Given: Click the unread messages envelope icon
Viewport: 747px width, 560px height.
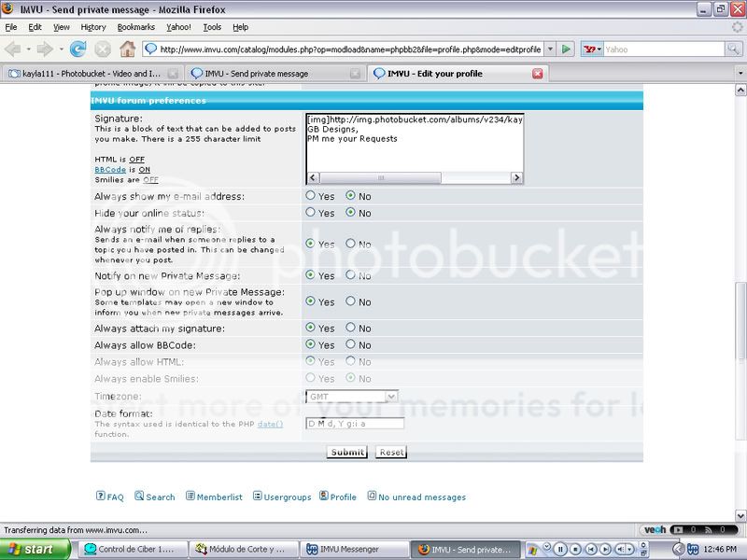Looking at the screenshot, I should coord(372,497).
